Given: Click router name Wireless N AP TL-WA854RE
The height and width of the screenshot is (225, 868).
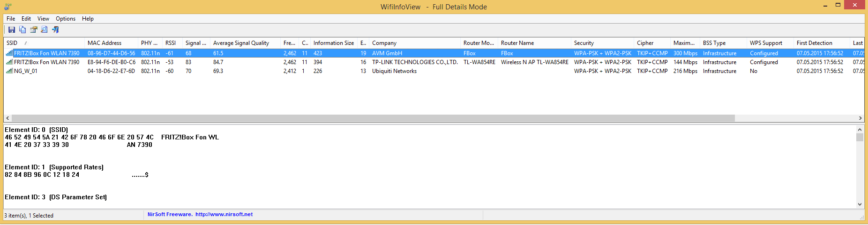Looking at the screenshot, I should tap(535, 62).
